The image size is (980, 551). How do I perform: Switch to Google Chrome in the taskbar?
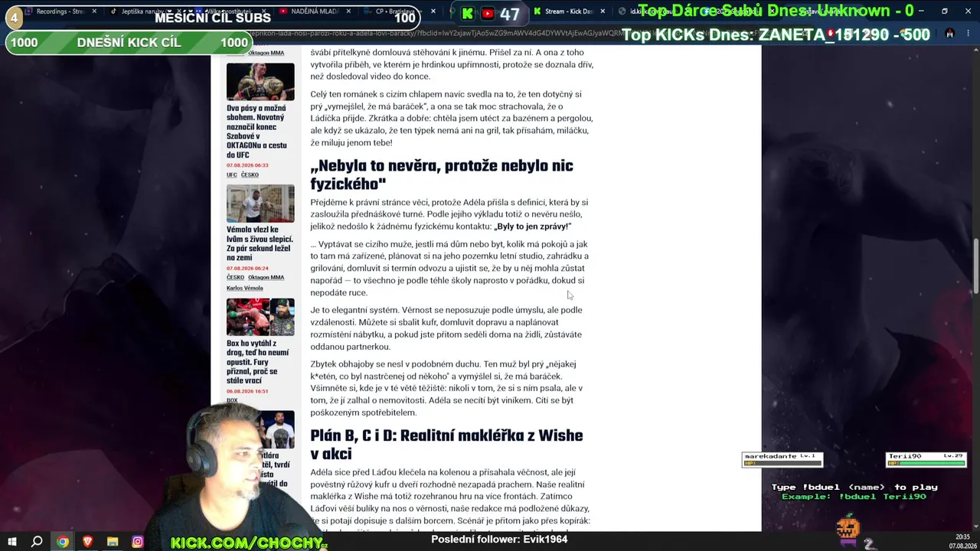point(63,542)
